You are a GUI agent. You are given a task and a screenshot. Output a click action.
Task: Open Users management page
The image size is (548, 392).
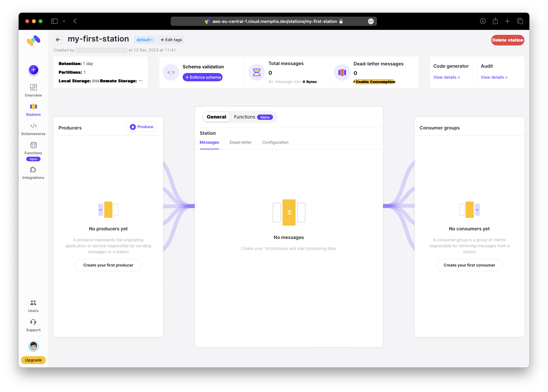point(33,306)
